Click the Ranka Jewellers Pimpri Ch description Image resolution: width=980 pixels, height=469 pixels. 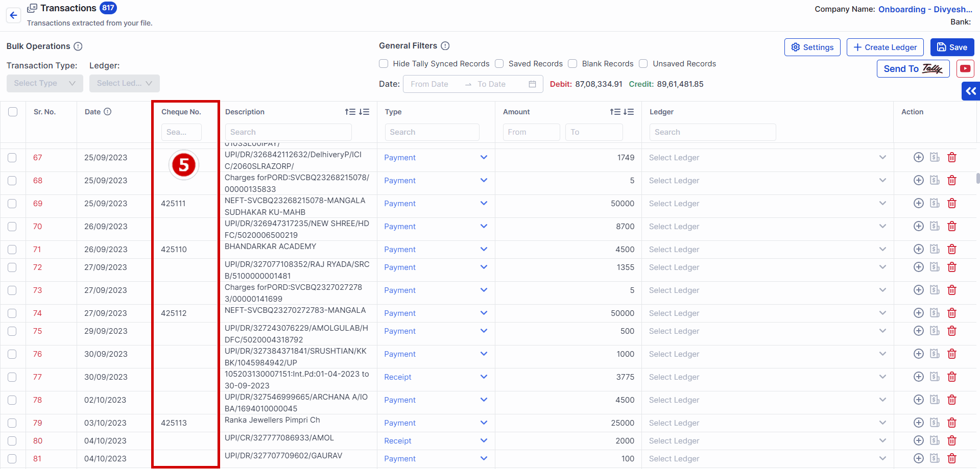coord(272,420)
